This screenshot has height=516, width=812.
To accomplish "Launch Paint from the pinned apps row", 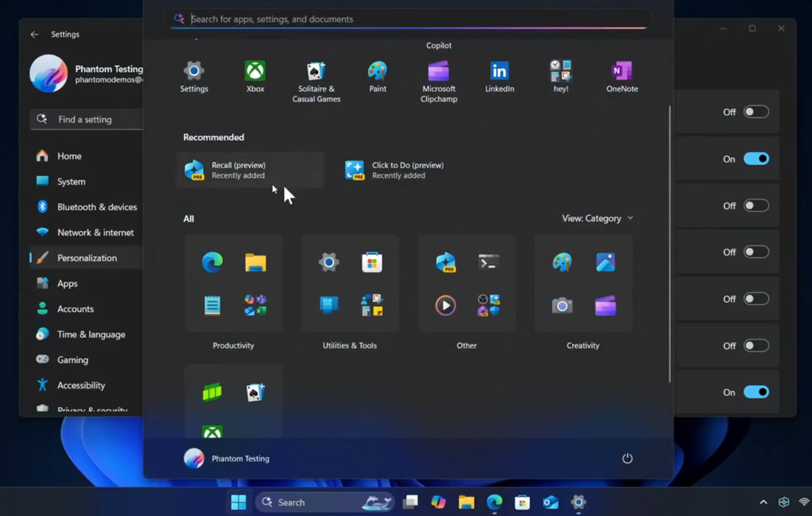I will (378, 77).
